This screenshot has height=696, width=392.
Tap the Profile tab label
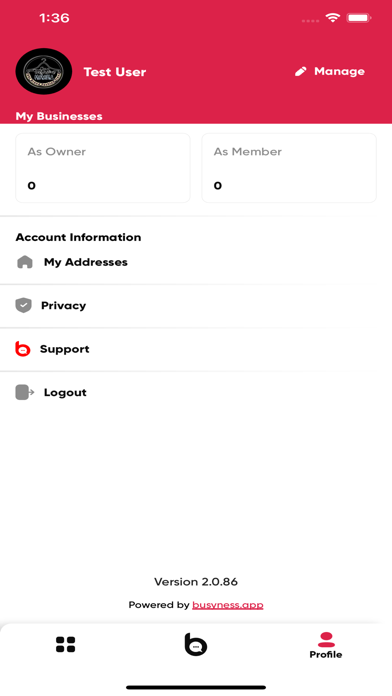[326, 654]
